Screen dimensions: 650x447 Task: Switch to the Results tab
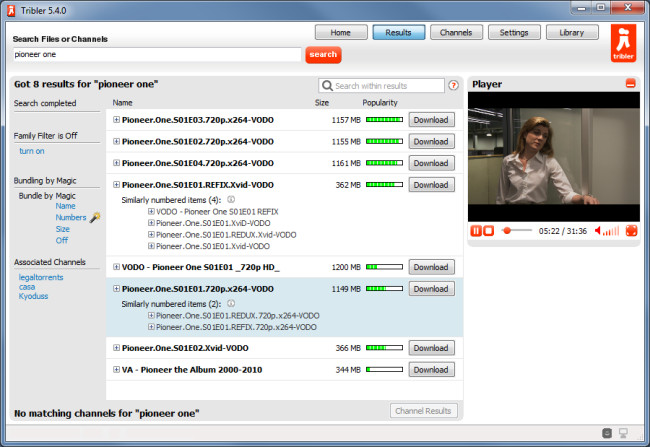tap(398, 32)
